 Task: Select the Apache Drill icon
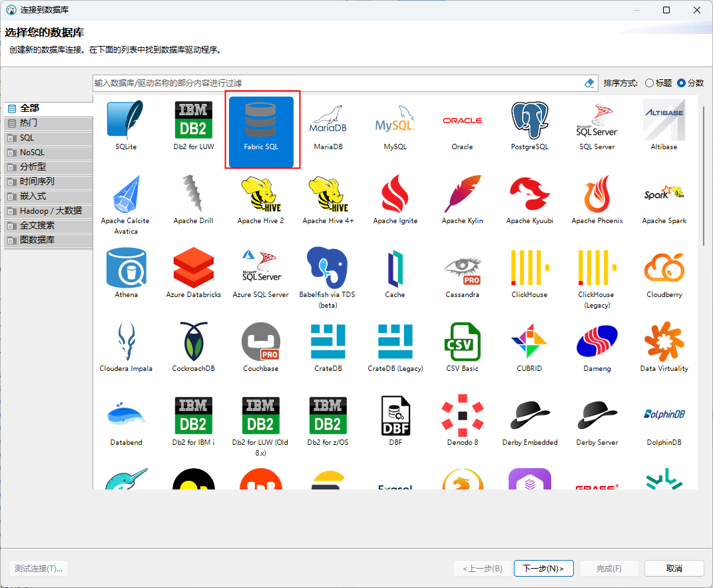pos(193,194)
